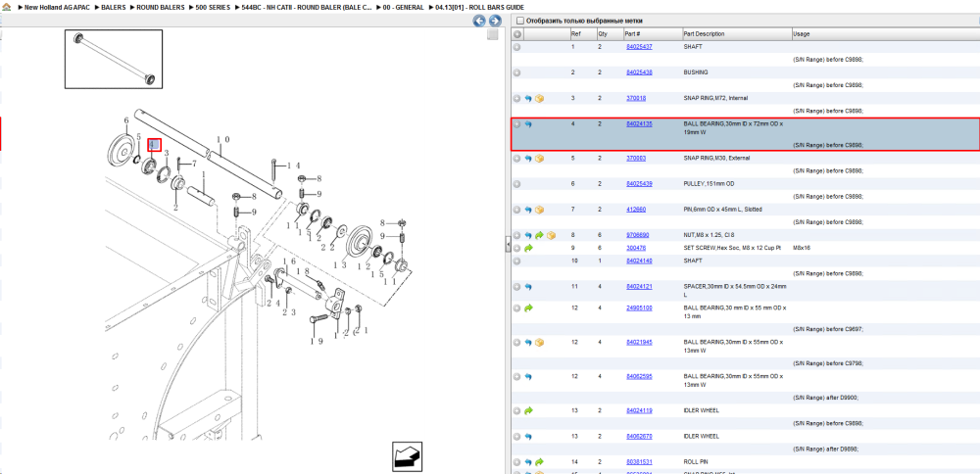Click green arrow icon for ROLL PIN 80381531
The image size is (980, 474).
coord(539,462)
